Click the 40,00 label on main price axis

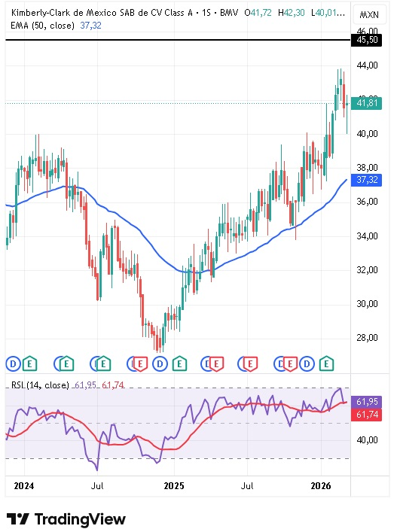click(367, 134)
